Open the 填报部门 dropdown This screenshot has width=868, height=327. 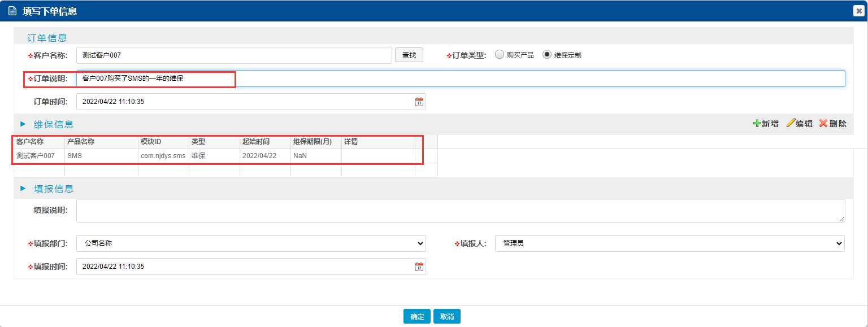pos(251,243)
